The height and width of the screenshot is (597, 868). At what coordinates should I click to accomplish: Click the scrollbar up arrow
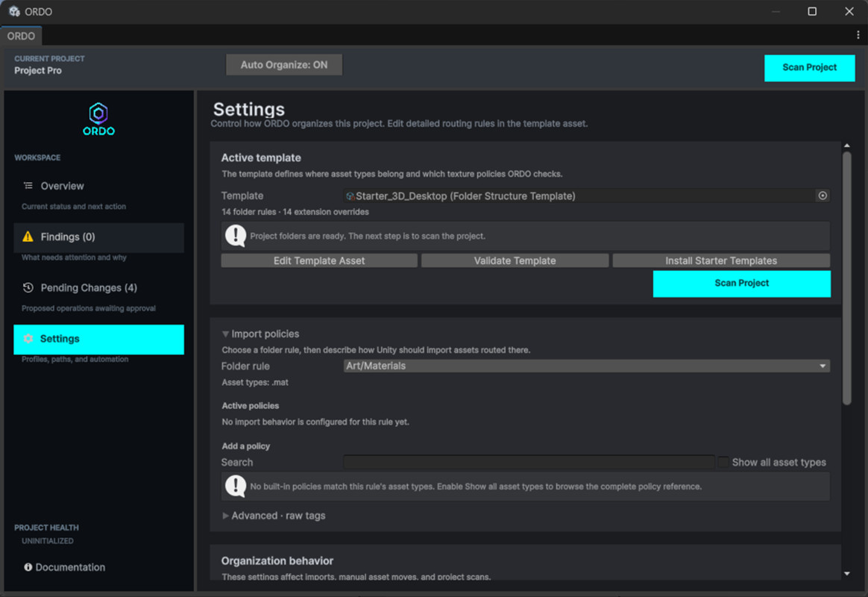[x=846, y=146]
